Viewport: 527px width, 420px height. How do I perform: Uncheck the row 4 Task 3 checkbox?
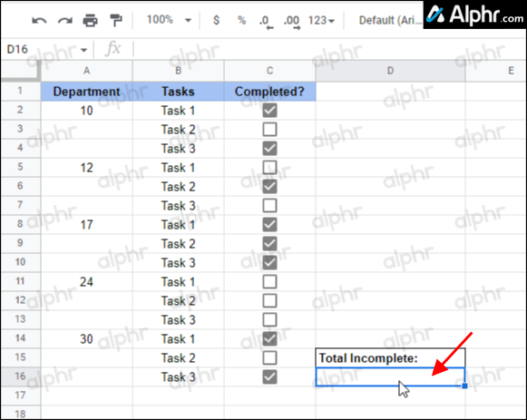pyautogui.click(x=270, y=149)
